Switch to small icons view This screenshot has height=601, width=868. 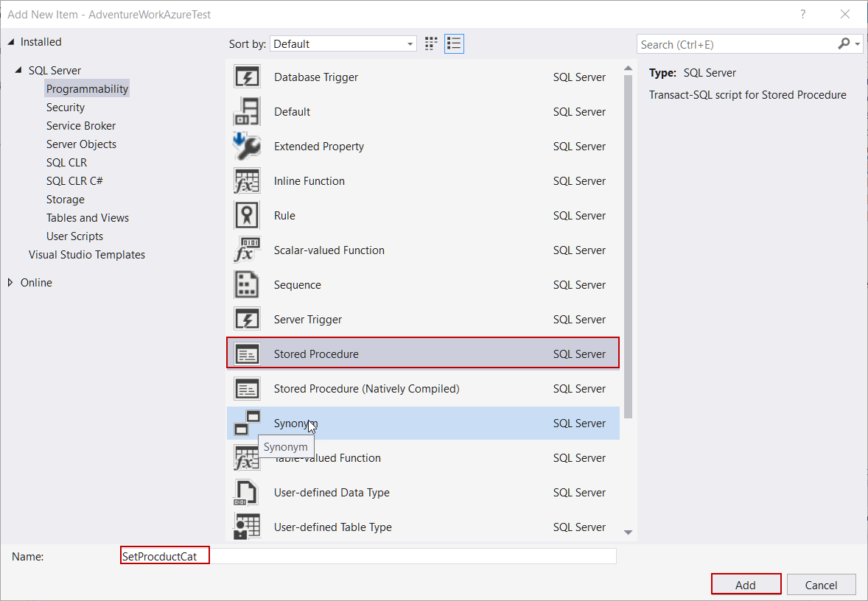click(x=432, y=44)
